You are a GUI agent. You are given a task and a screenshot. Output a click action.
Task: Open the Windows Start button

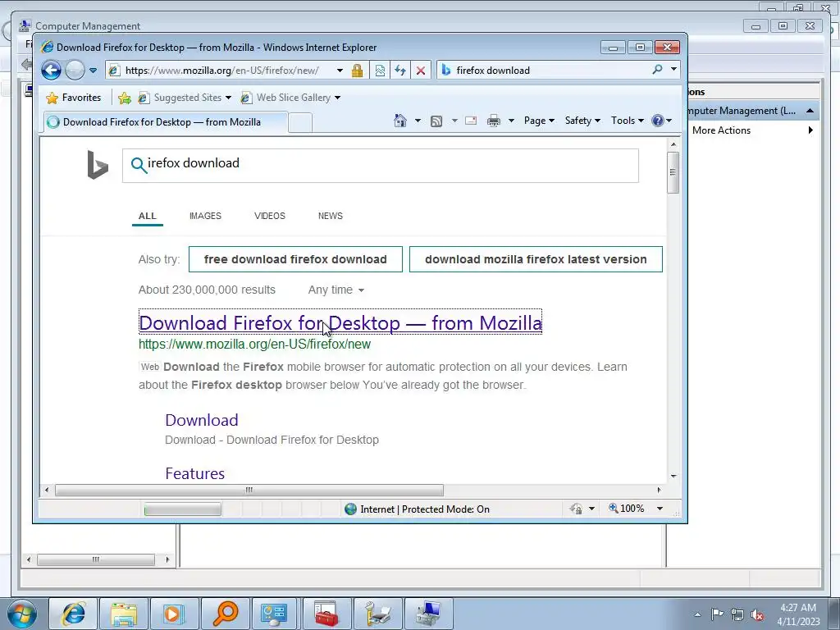tap(22, 614)
